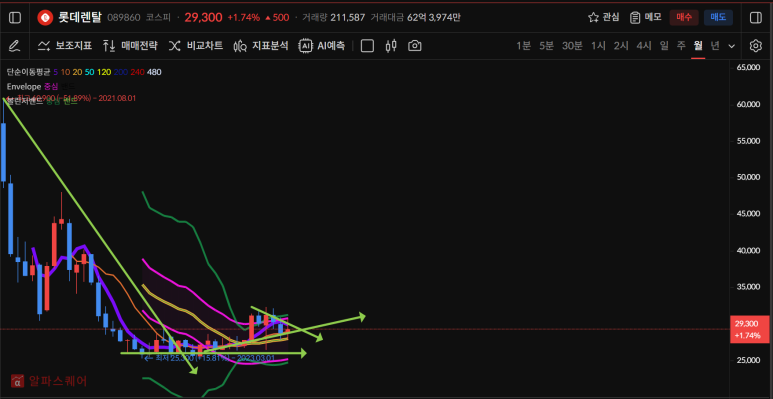The width and height of the screenshot is (773, 399).
Task: Click the Envelope indicator label
Action: point(24,87)
